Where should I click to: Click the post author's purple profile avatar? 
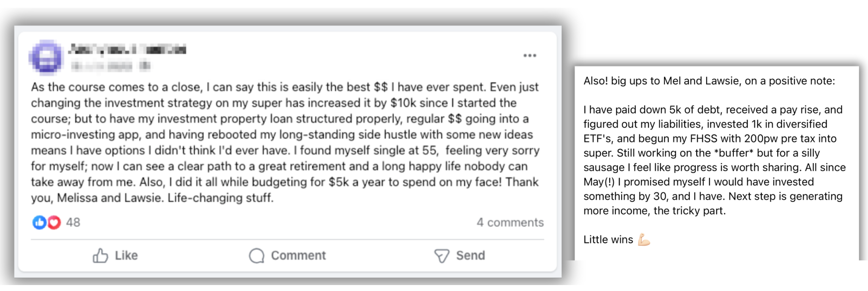[x=46, y=58]
